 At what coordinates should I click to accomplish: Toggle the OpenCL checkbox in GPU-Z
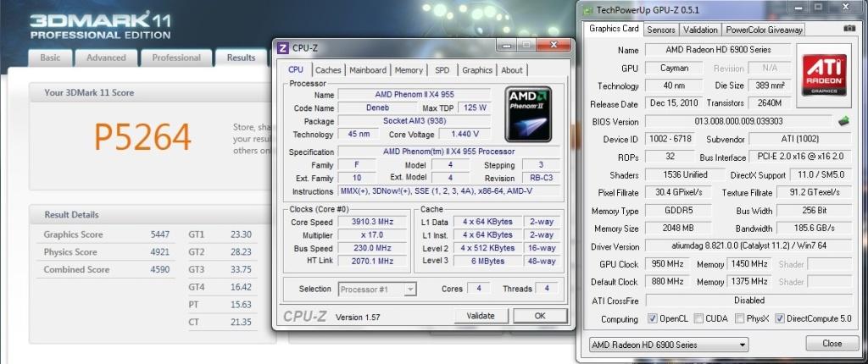tap(652, 318)
